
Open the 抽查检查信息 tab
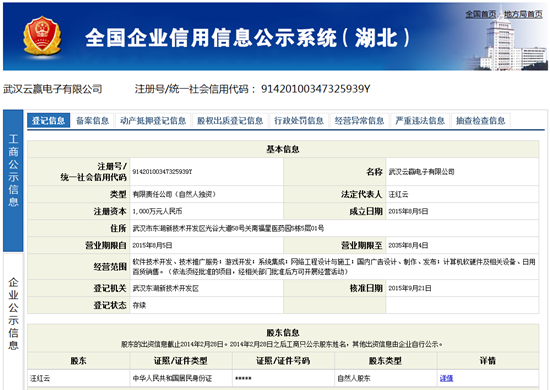coord(481,121)
